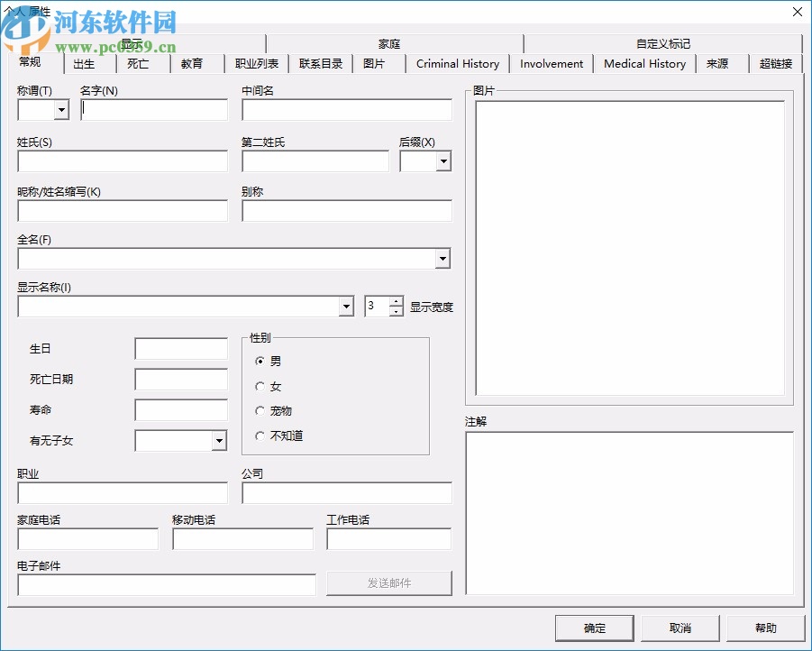Expand the 有无子女 dropdown

(218, 440)
